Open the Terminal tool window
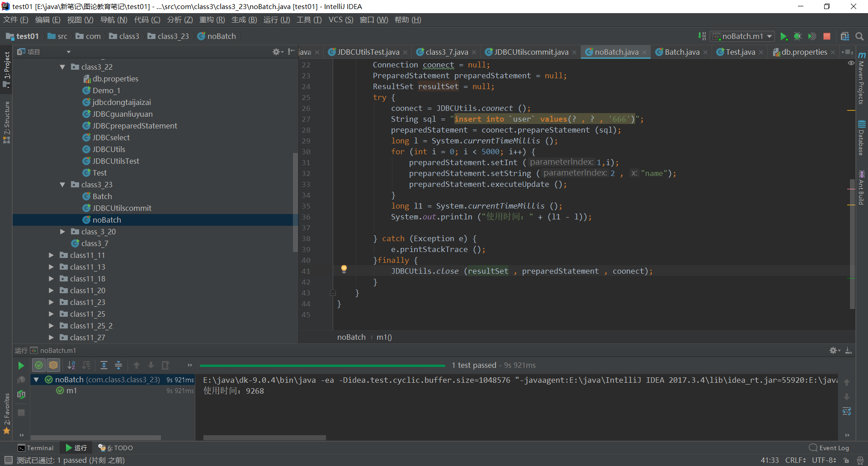This screenshot has width=868, height=466. pos(35,448)
